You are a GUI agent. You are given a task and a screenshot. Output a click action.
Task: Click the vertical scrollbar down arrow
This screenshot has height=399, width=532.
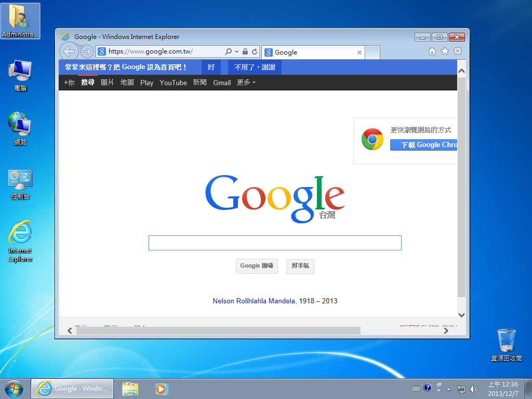pos(461,315)
